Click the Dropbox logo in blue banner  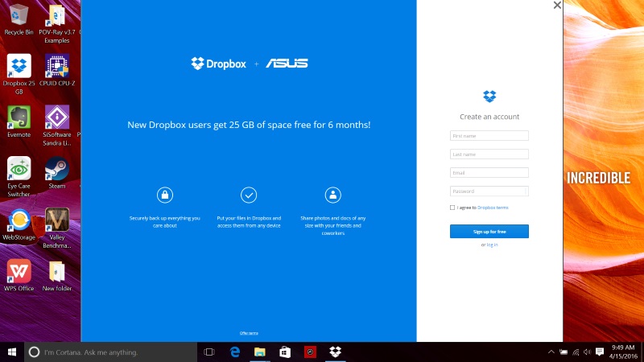tap(218, 64)
